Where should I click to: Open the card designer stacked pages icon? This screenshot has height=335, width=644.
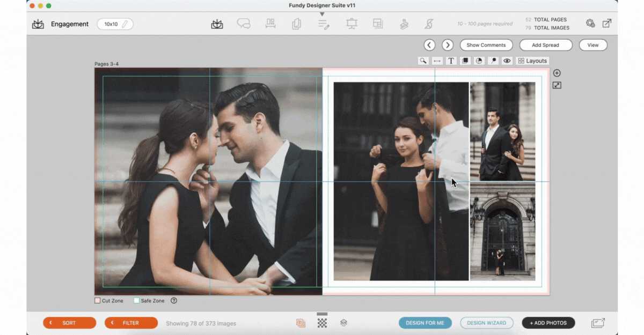click(296, 24)
